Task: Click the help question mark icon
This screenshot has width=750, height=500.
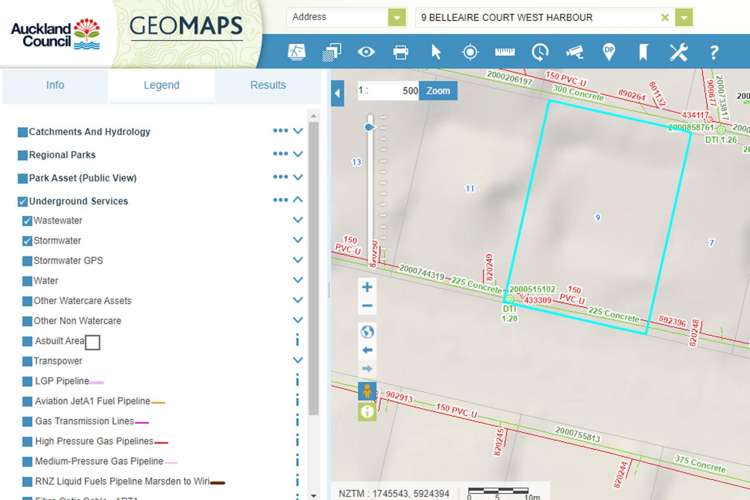Action: tap(714, 52)
